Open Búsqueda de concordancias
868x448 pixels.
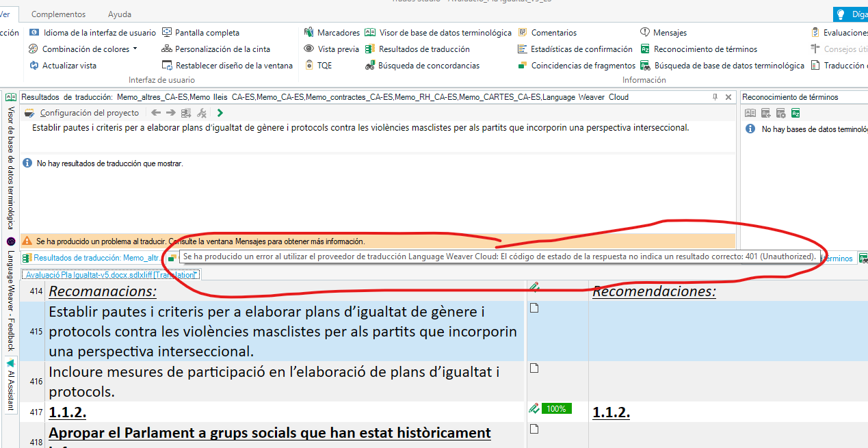[x=422, y=66]
